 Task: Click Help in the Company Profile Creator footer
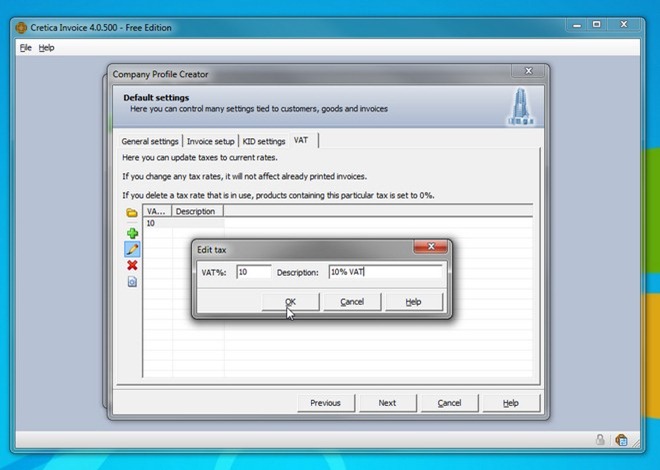pos(511,403)
